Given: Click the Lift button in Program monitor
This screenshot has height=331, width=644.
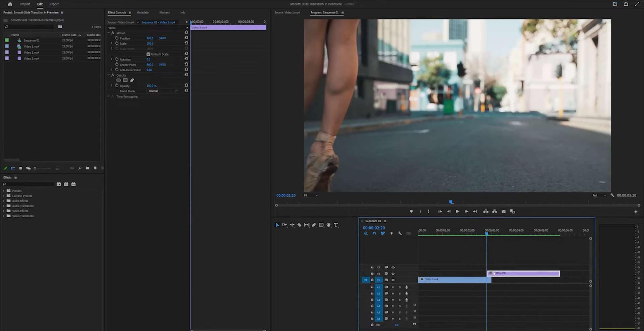Looking at the screenshot, I should [486, 211].
